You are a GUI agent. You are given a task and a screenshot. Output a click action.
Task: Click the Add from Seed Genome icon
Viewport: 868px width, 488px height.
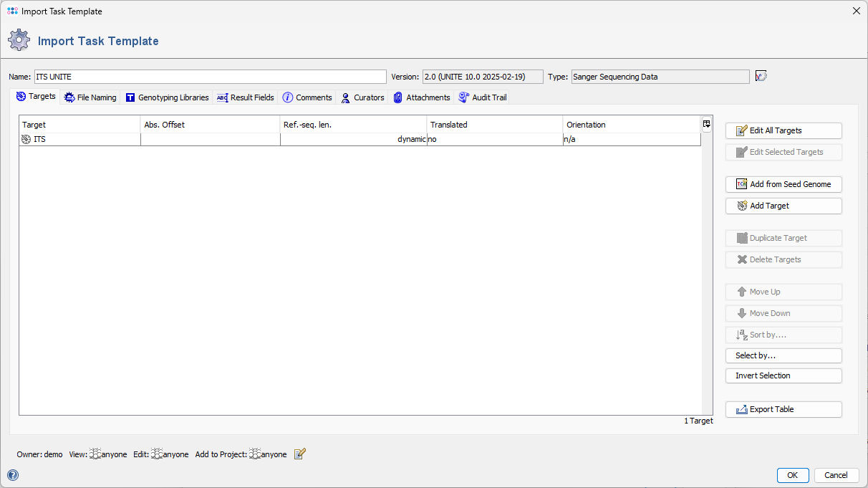point(741,184)
